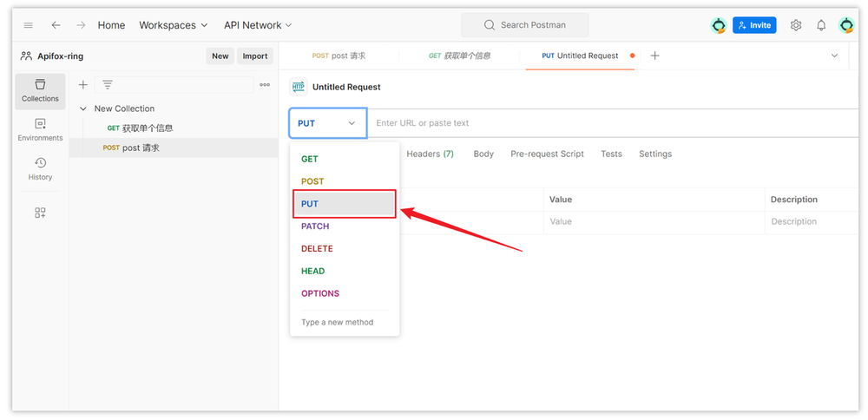The height and width of the screenshot is (420, 868).
Task: Open the Settings gear icon
Action: click(796, 25)
